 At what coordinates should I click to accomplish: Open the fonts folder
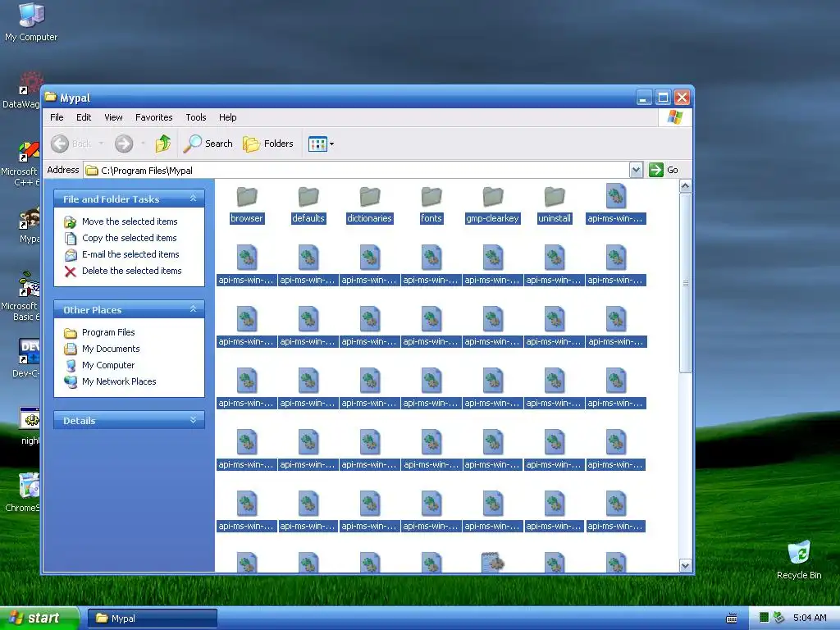(x=431, y=204)
